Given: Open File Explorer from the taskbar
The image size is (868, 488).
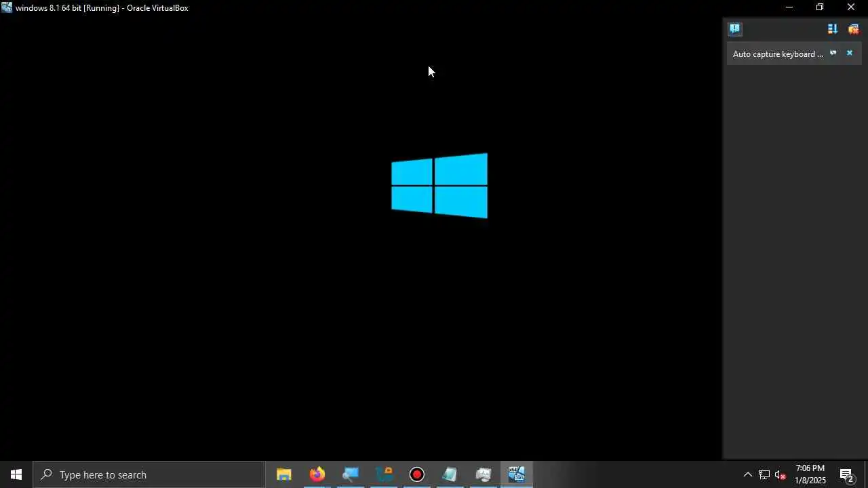Looking at the screenshot, I should (x=283, y=474).
